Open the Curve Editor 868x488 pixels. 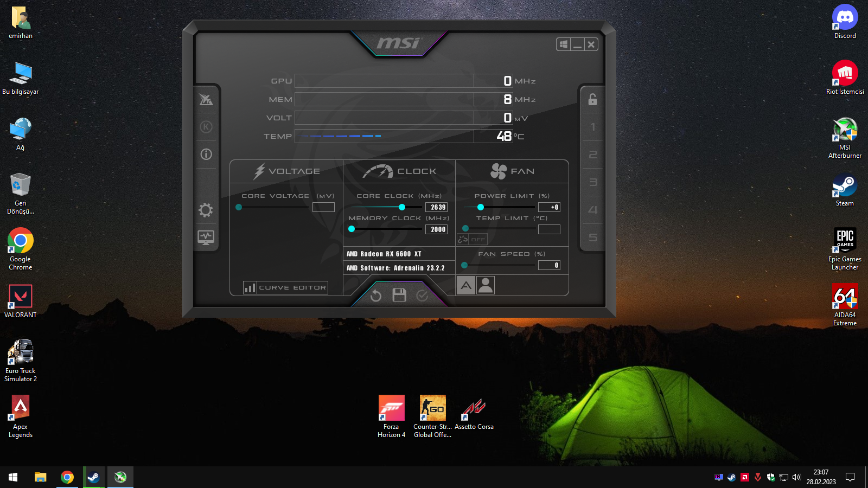click(x=285, y=287)
